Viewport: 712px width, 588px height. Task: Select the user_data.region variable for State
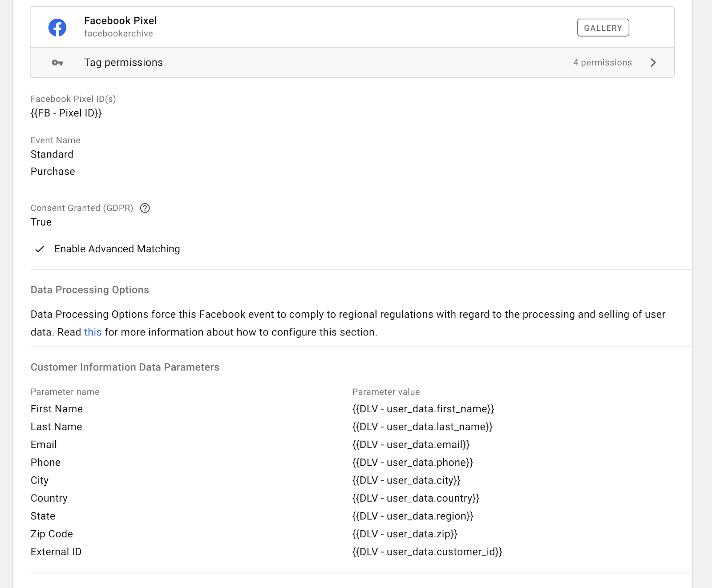(x=413, y=516)
